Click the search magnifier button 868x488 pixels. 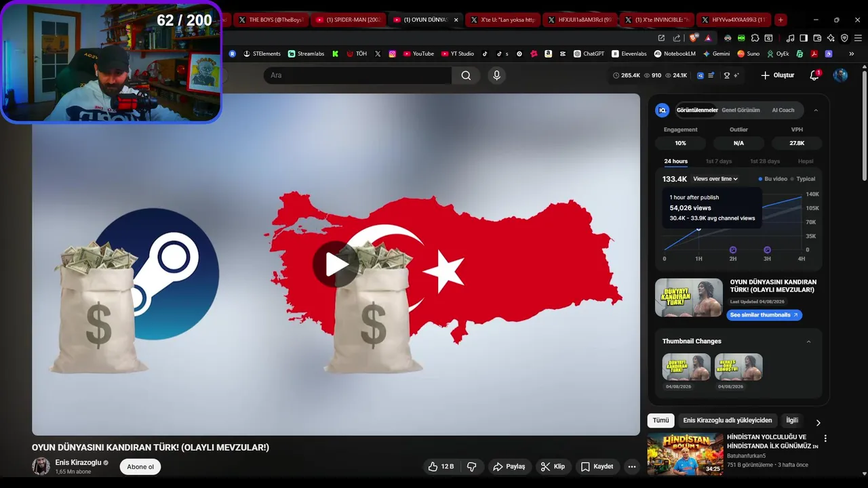pyautogui.click(x=466, y=75)
